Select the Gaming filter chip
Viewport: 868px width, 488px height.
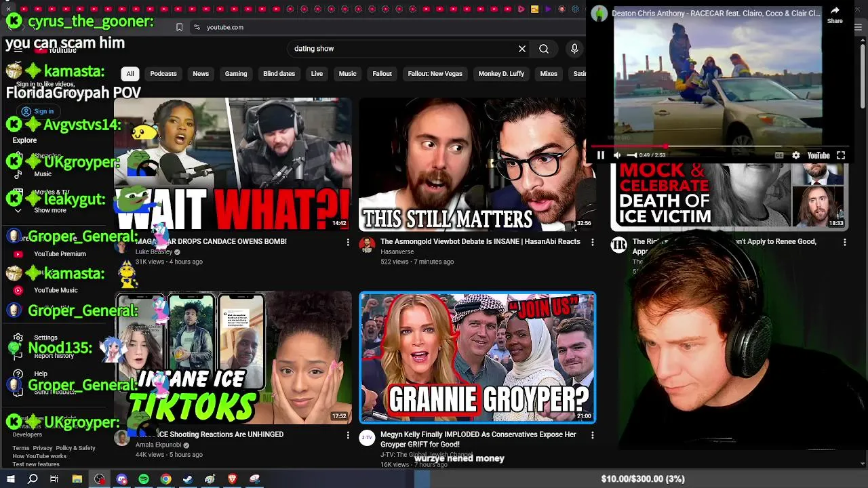point(236,74)
